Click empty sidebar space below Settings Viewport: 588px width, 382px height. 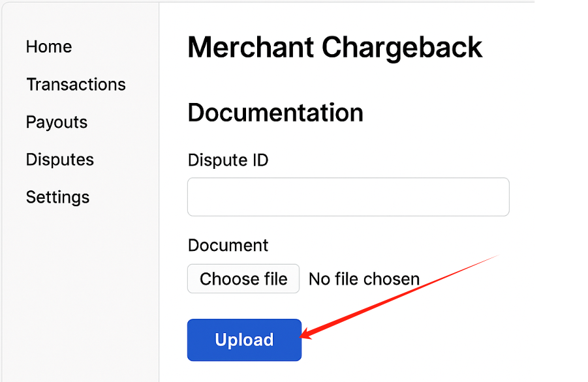(80, 293)
